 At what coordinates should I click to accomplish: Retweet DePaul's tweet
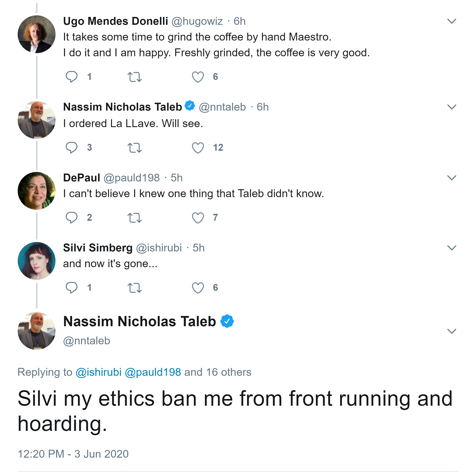pyautogui.click(x=135, y=218)
